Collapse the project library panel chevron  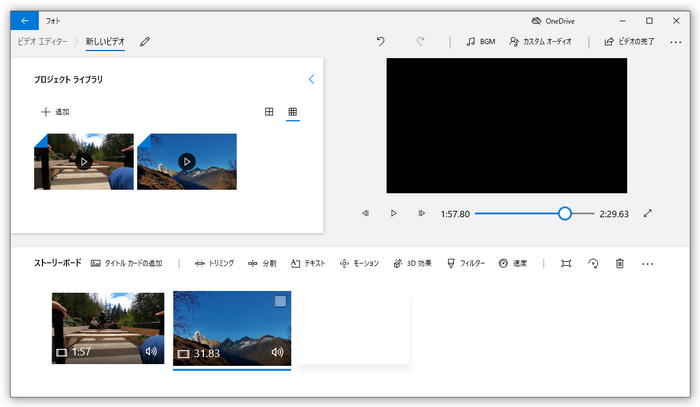coord(311,79)
